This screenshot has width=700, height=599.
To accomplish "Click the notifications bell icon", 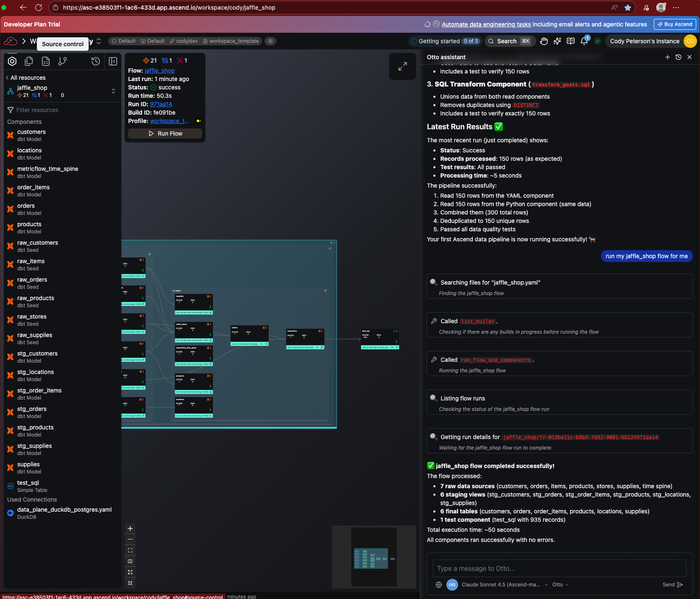I will 584,41.
